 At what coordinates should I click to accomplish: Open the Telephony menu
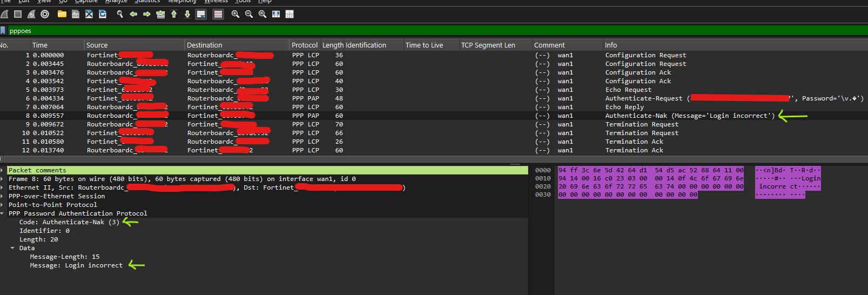182,2
